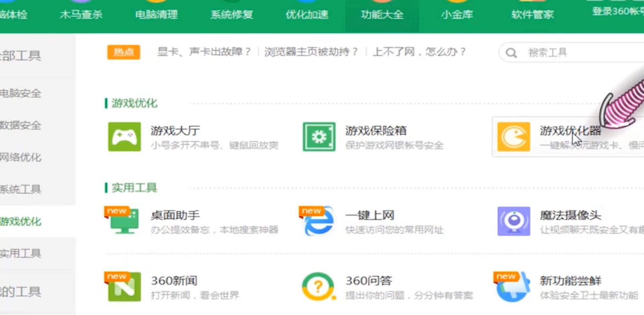The width and height of the screenshot is (644, 315).
Task: Select 网络优化 category on the left
Action: click(x=22, y=157)
